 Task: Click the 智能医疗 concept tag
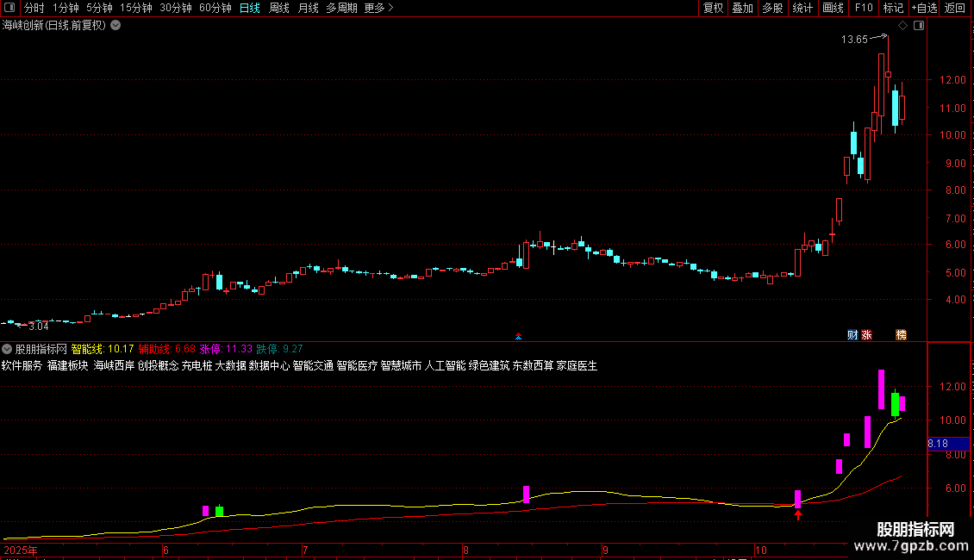pyautogui.click(x=357, y=365)
